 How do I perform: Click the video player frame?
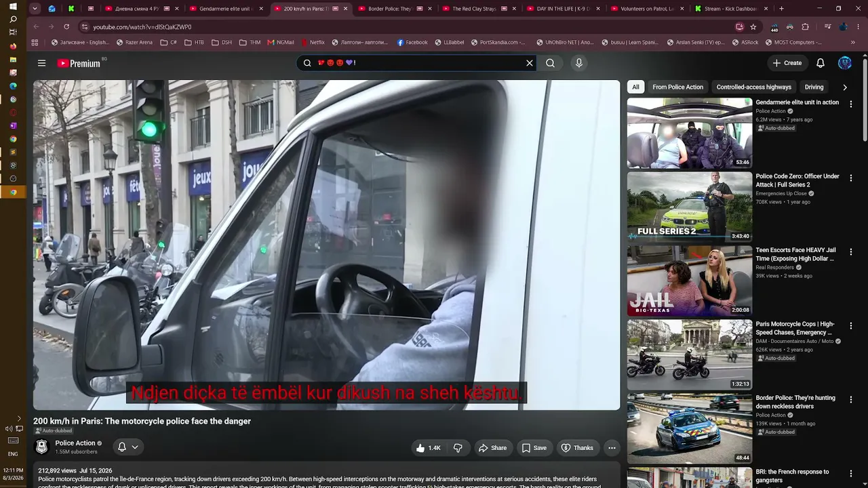click(327, 245)
